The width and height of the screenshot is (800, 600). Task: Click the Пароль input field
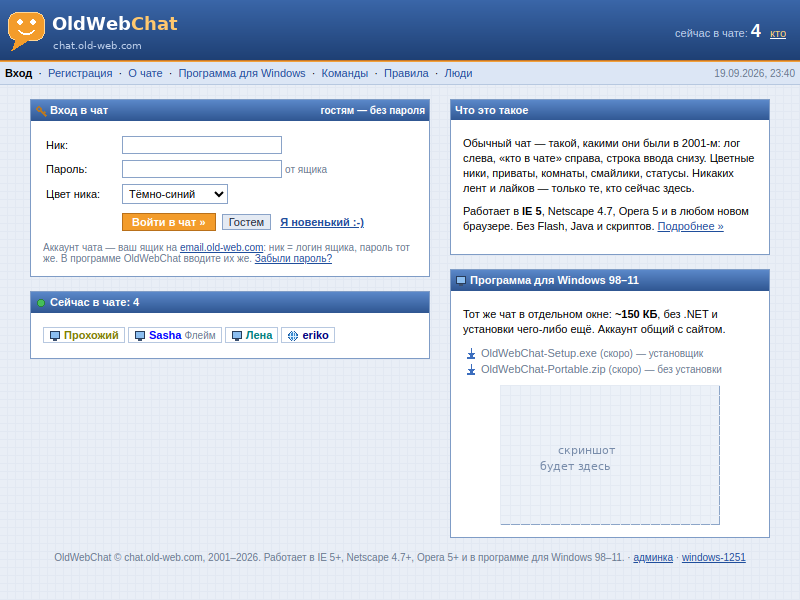pyautogui.click(x=202, y=169)
